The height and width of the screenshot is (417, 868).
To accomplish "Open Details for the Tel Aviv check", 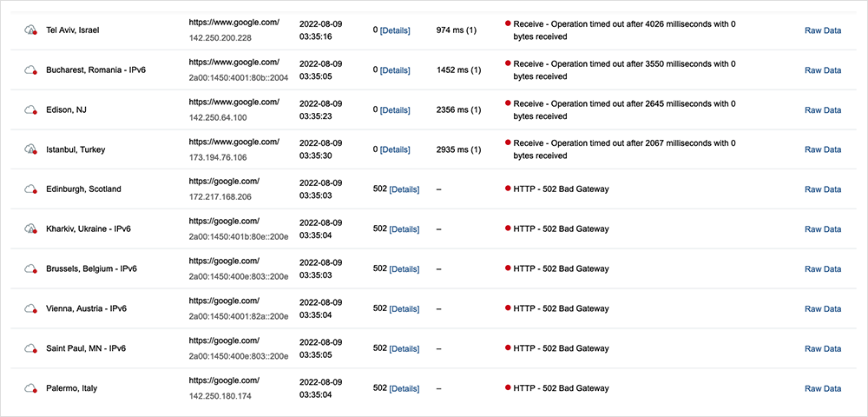I will (395, 30).
